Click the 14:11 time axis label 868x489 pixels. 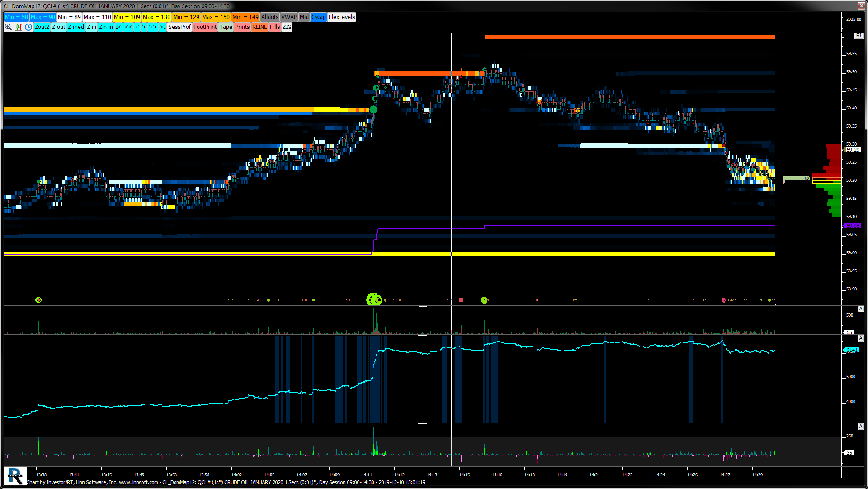pyautogui.click(x=367, y=475)
